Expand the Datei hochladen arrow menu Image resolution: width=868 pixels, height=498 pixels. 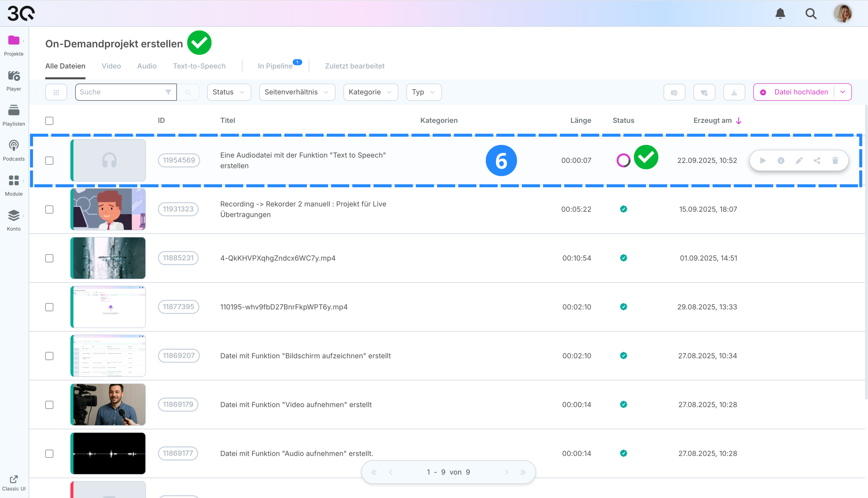pyautogui.click(x=843, y=92)
